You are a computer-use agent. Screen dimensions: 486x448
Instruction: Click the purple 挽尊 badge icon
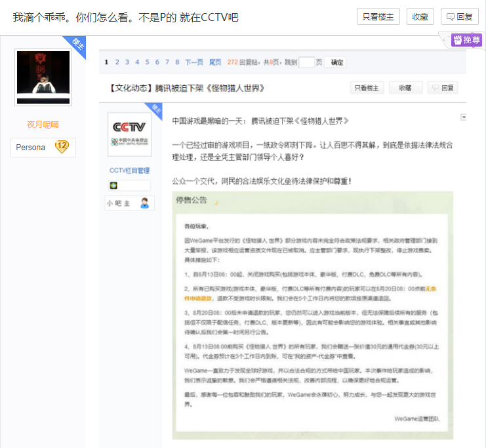pos(466,40)
